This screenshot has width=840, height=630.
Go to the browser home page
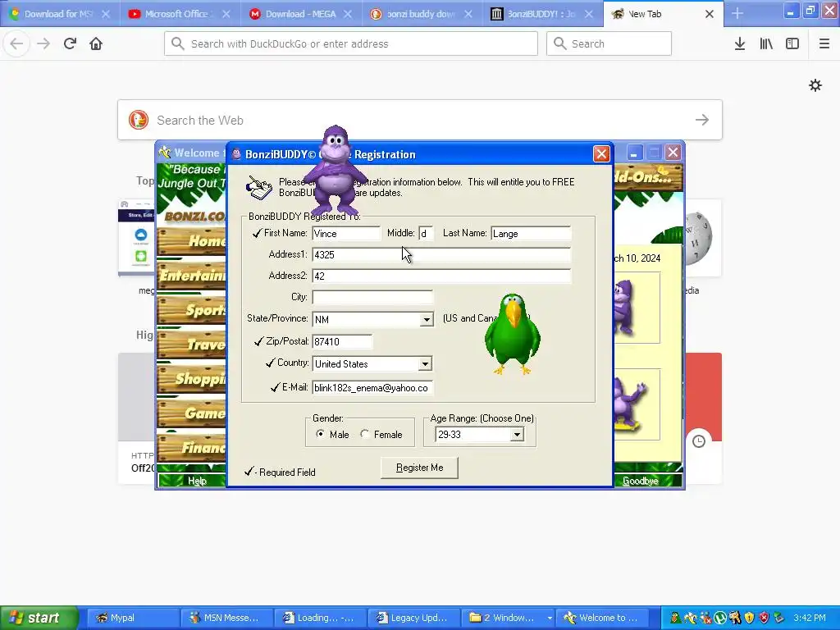pos(96,43)
